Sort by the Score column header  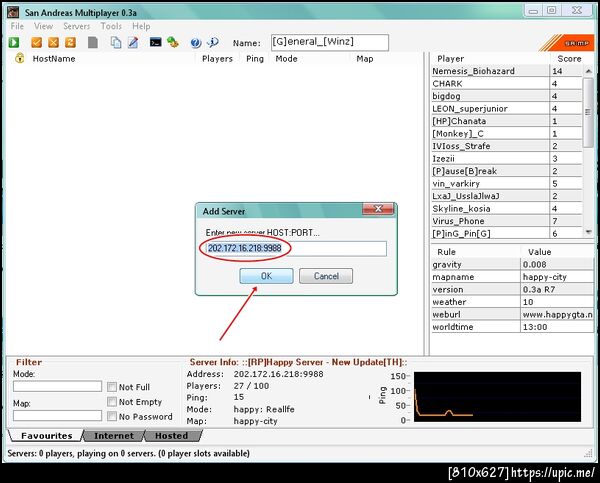(569, 59)
